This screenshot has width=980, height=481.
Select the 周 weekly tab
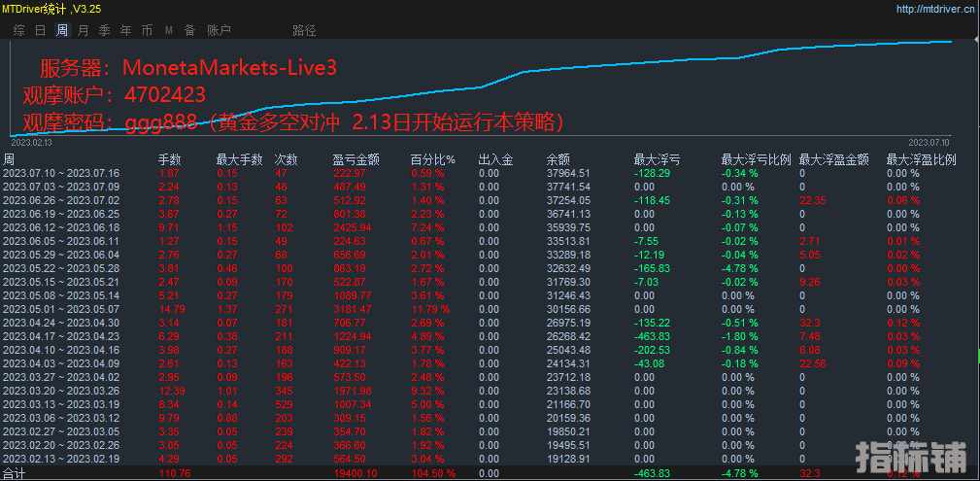(62, 30)
